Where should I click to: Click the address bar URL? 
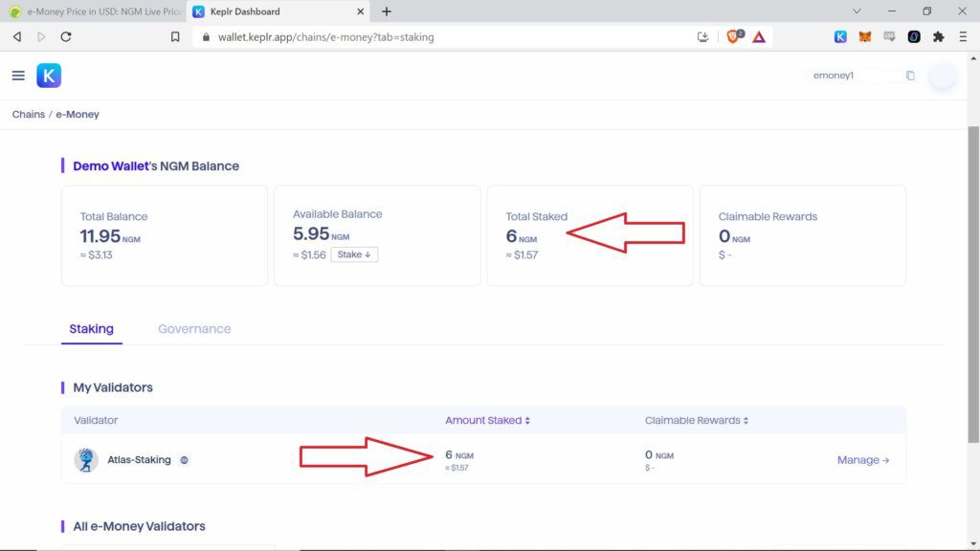click(x=325, y=37)
